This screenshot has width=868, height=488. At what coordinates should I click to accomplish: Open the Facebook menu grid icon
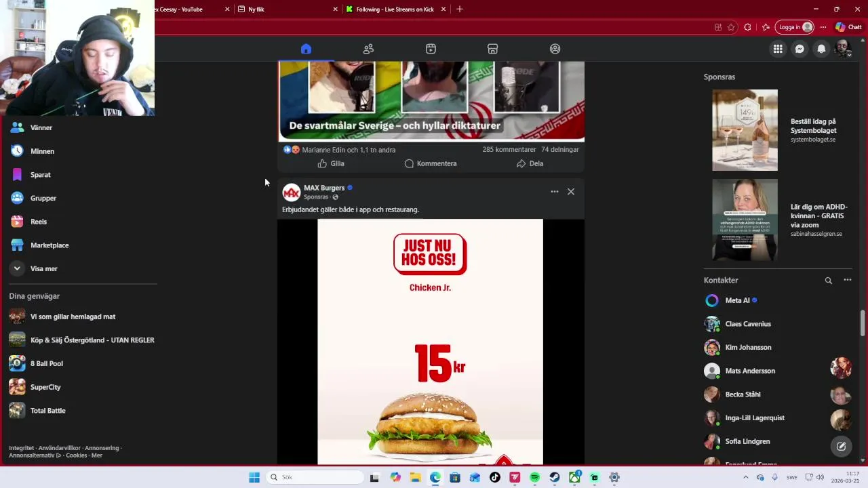click(778, 49)
